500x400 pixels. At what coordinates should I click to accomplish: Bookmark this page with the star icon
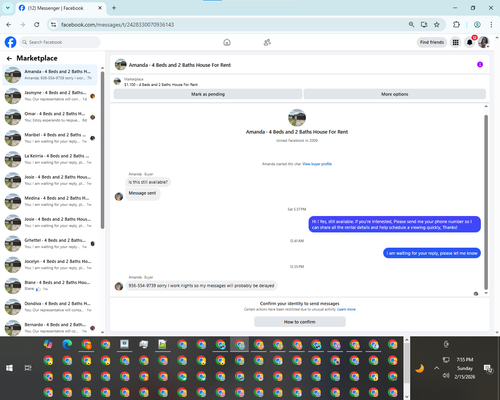pyautogui.click(x=437, y=24)
